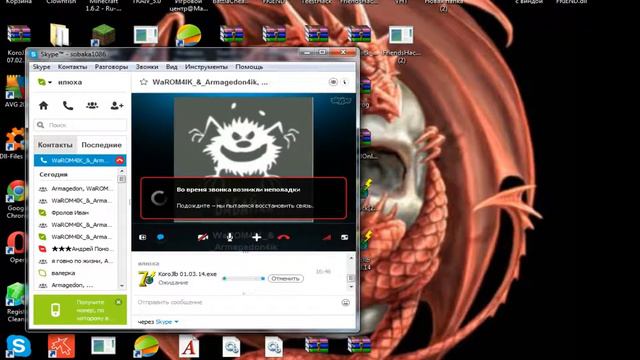640x360 pixels.
Task: Hang up via red button in active call row
Action: 120,160
